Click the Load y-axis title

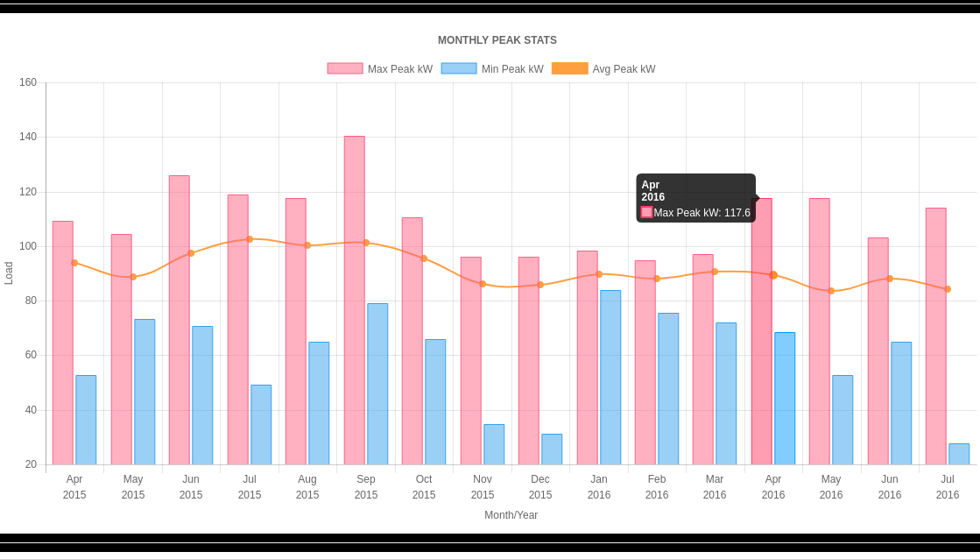(9, 273)
